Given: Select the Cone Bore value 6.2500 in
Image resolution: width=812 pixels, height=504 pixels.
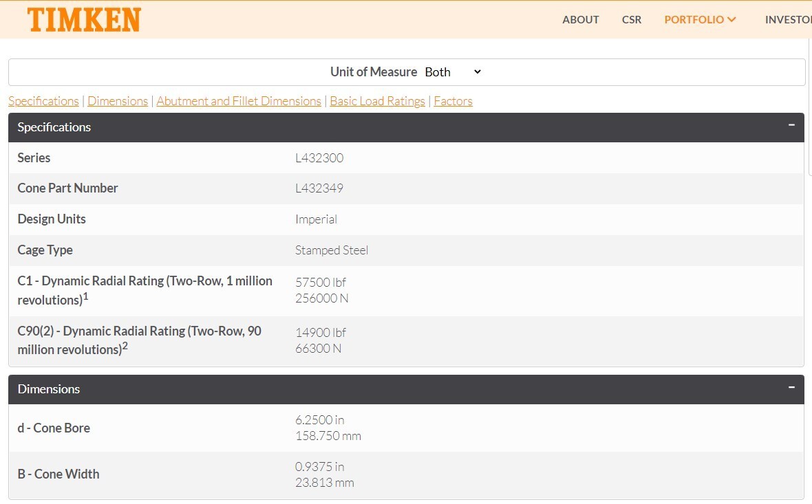Looking at the screenshot, I should tap(319, 419).
